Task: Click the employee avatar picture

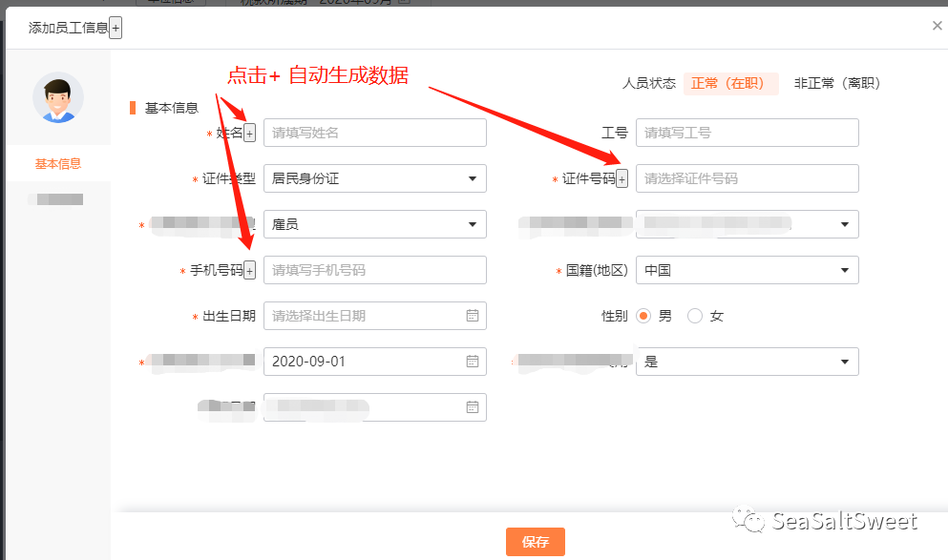Action: click(58, 98)
